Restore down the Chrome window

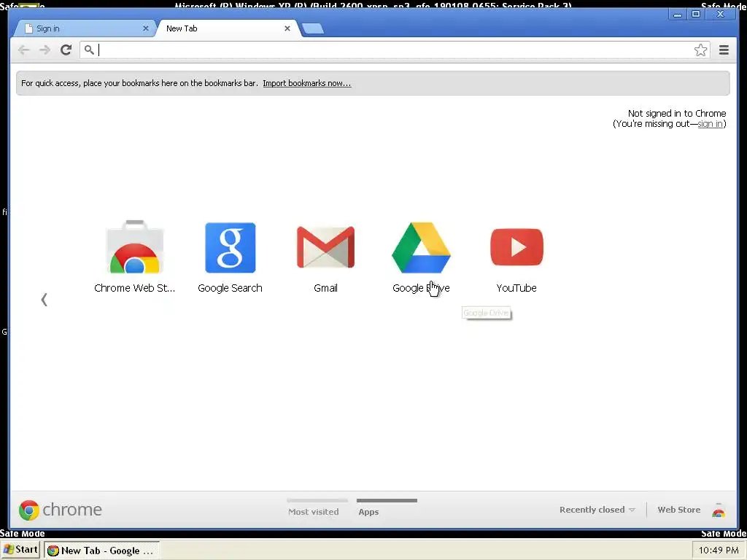coord(696,15)
